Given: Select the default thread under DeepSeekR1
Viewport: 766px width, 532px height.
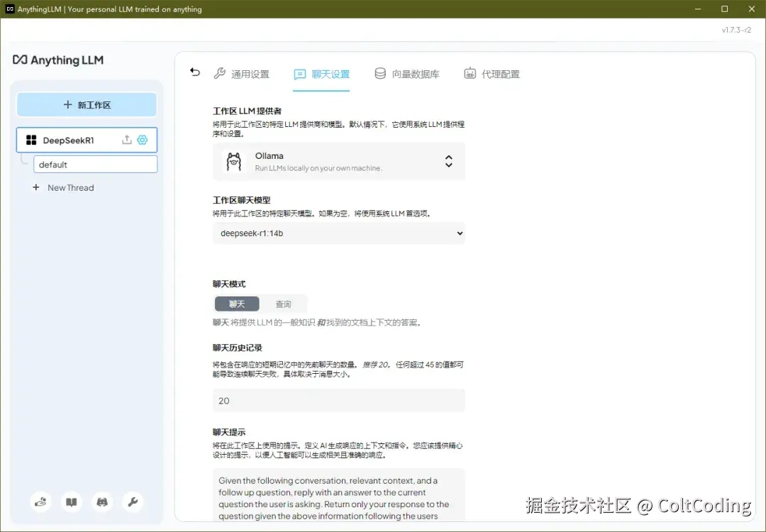Looking at the screenshot, I should pos(95,164).
